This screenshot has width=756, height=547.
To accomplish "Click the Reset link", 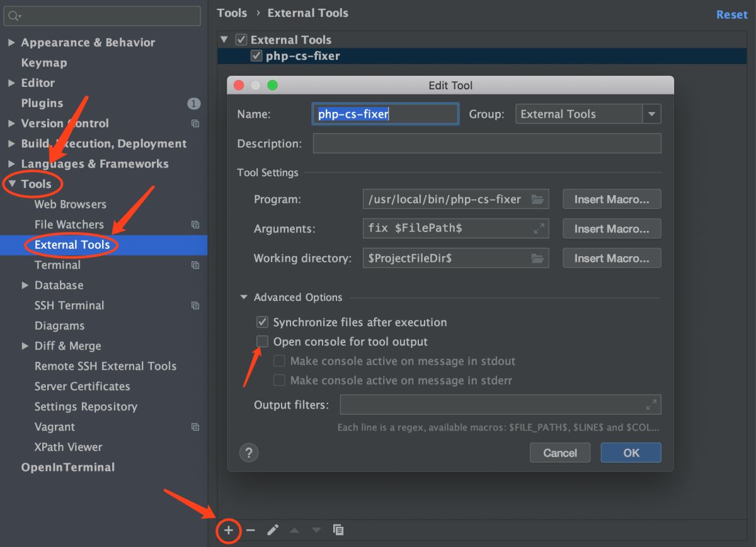I will pyautogui.click(x=731, y=14).
